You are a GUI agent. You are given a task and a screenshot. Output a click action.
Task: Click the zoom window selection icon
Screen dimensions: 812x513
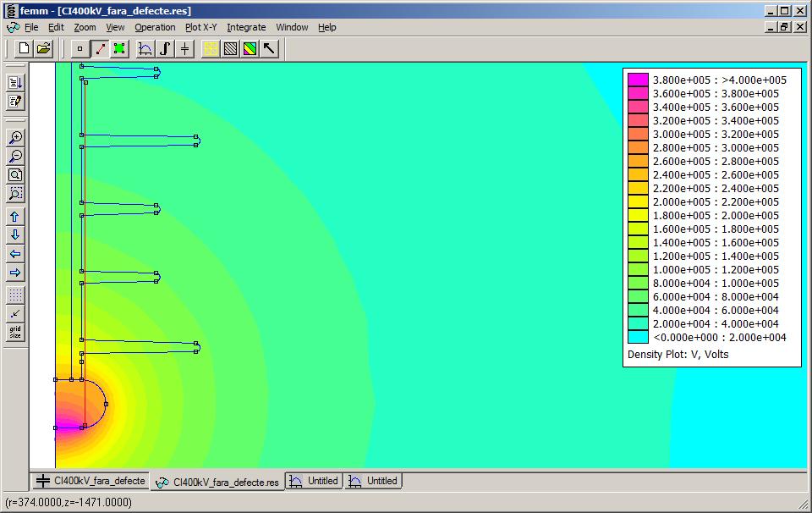coord(15,194)
